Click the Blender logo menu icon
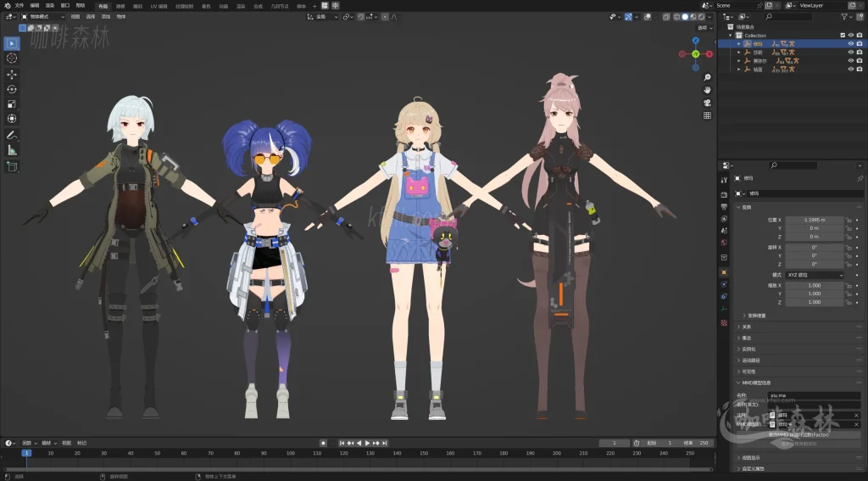 (x=7, y=6)
